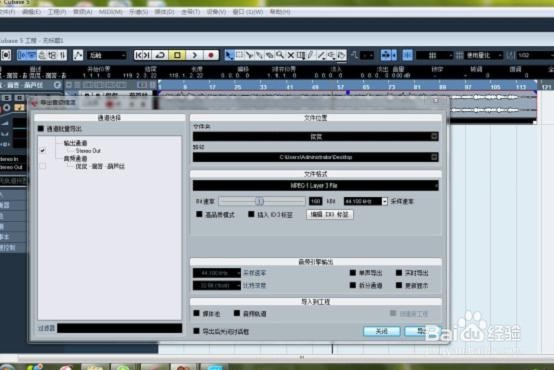Enable 媒体池 import to pool checkbox
The image size is (554, 370).
(197, 313)
